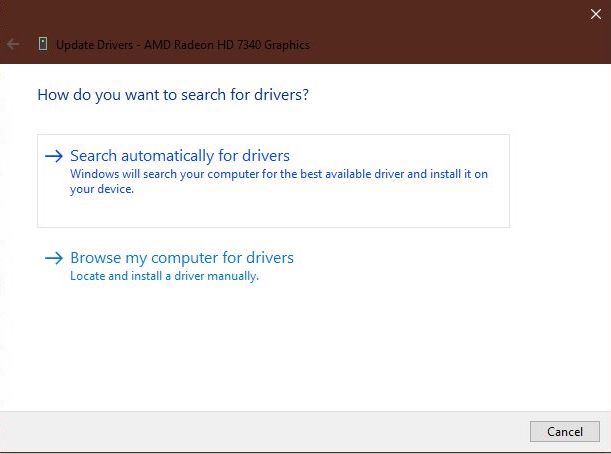
Task: Close the Update Drivers window with X
Action: click(596, 14)
